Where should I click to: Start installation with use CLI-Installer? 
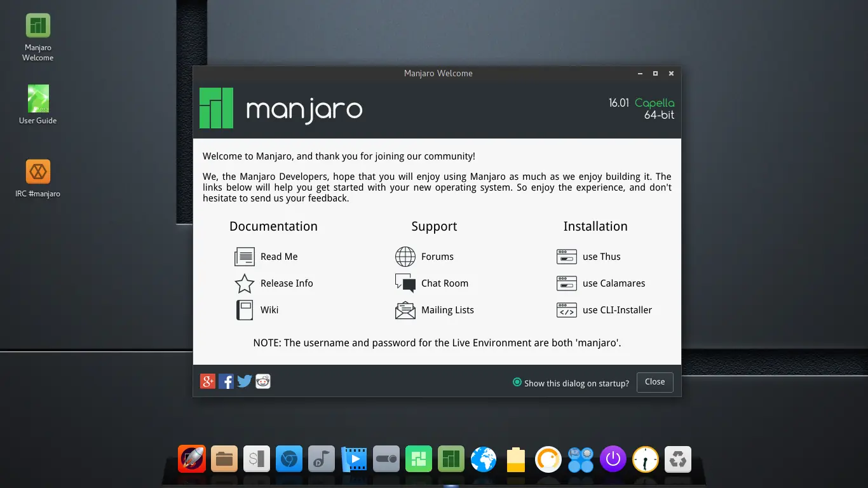point(617,310)
